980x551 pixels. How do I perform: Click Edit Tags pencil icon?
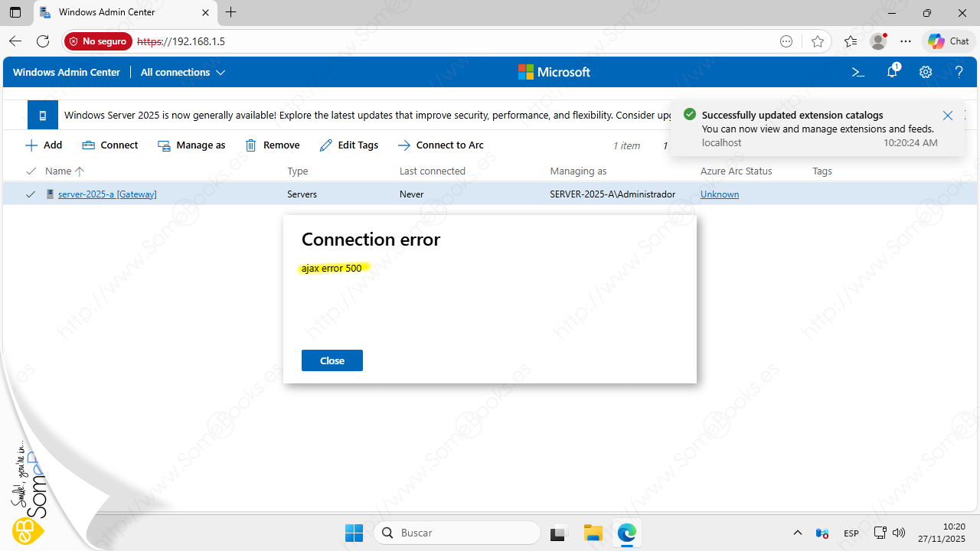(326, 145)
